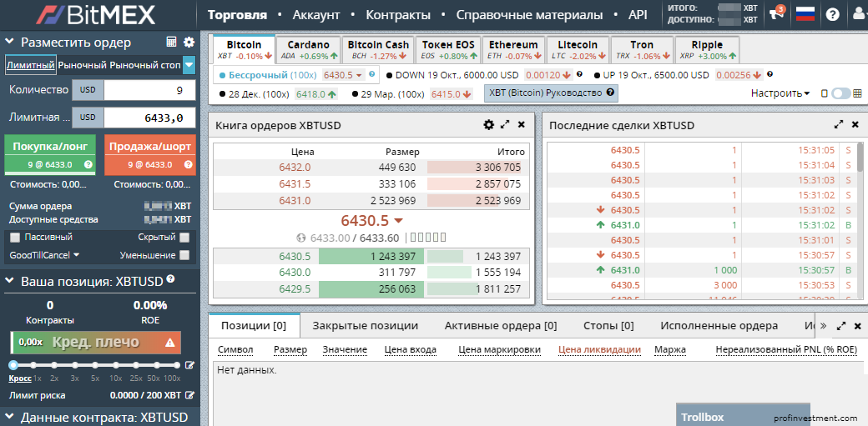
Task: Open the user account icon
Action: [x=859, y=14]
